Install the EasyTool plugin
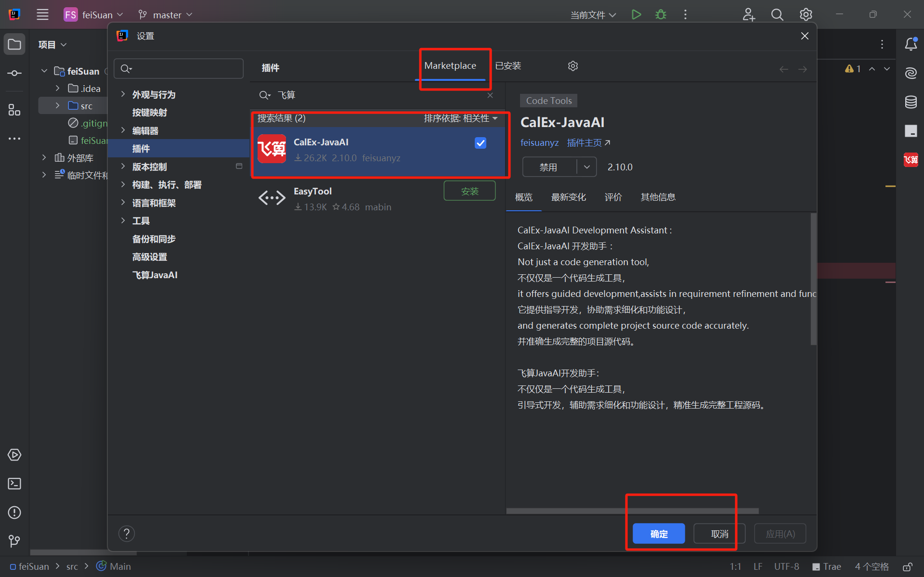This screenshot has width=924, height=577. pos(469,191)
